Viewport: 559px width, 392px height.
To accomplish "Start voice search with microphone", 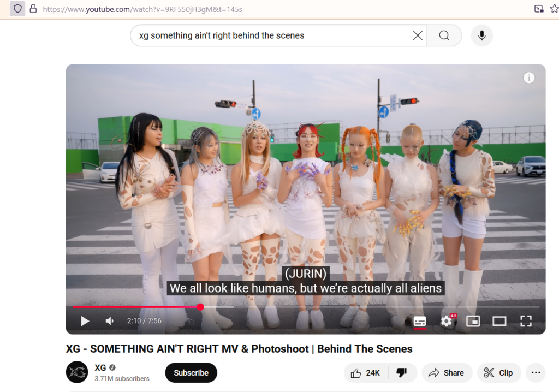I will [x=481, y=35].
